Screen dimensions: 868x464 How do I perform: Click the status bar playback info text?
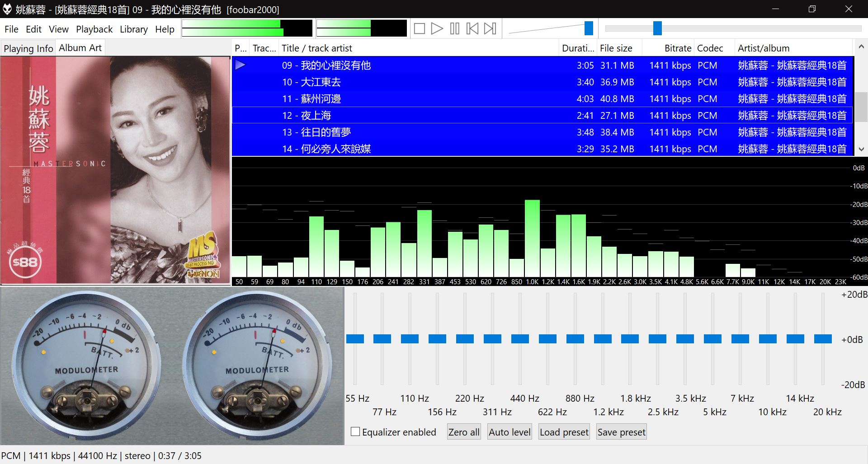[x=101, y=455]
